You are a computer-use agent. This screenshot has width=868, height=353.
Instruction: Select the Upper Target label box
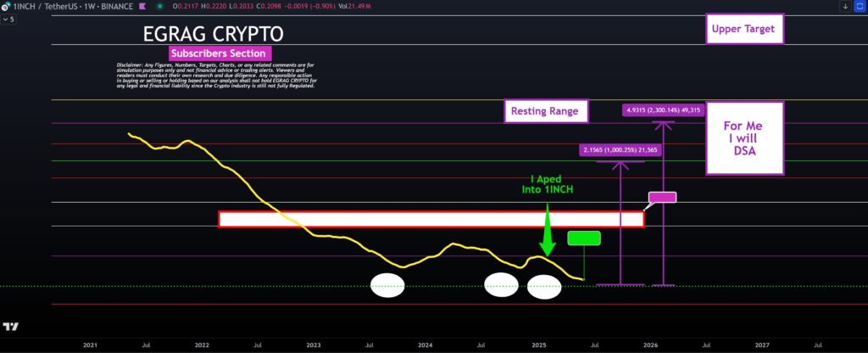pyautogui.click(x=744, y=29)
